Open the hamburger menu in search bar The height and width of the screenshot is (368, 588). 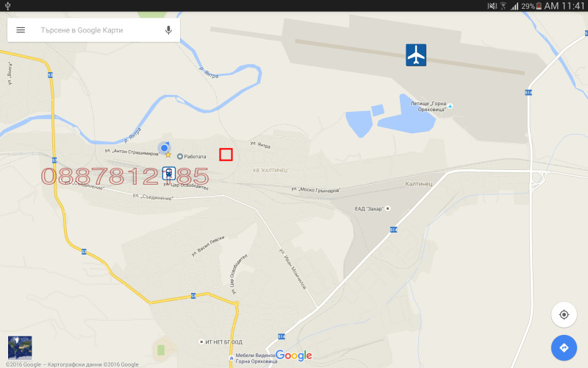click(21, 30)
